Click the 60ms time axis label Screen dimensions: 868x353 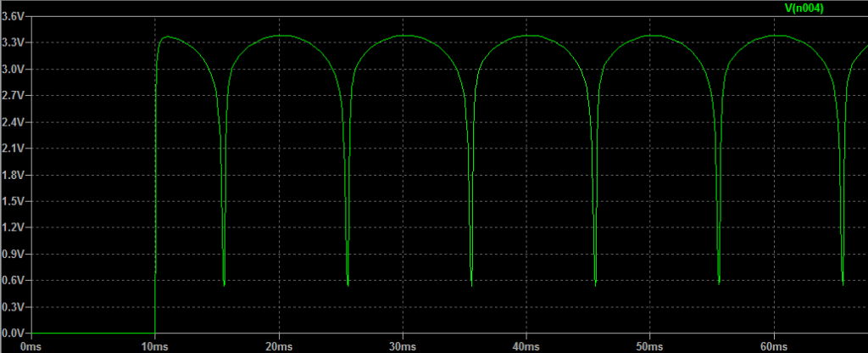pyautogui.click(x=773, y=346)
